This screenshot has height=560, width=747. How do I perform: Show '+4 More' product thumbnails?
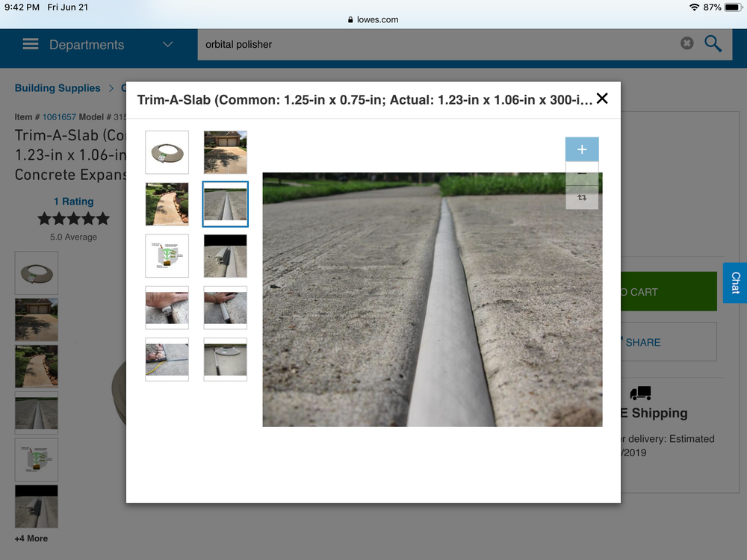click(31, 538)
